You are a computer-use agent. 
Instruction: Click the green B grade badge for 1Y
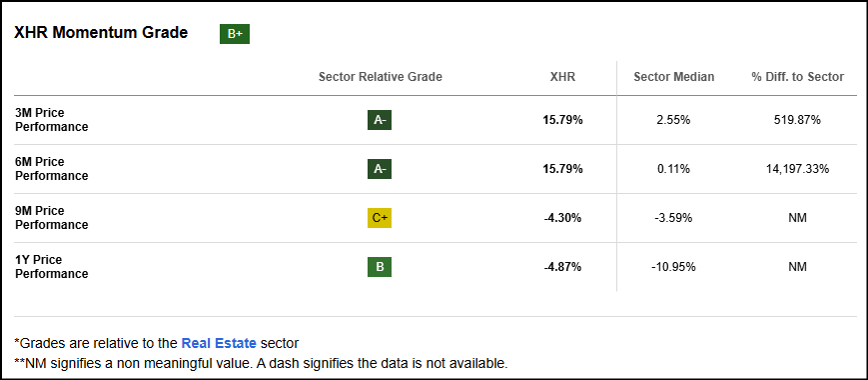(380, 267)
